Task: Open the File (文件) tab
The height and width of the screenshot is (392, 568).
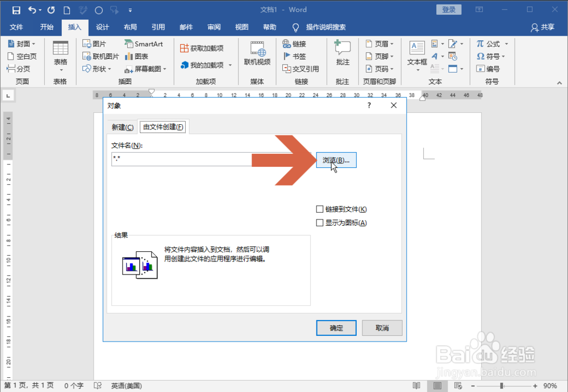Action: click(x=16, y=27)
